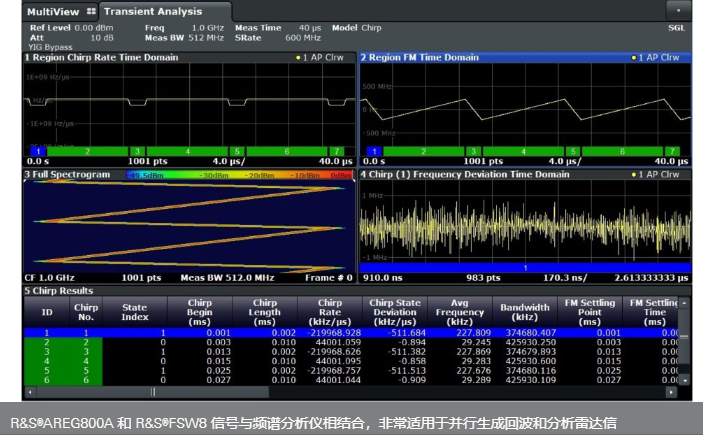Select Chirp (1) Frequency Deviation window title
This screenshot has height=435, width=703.
coord(465,174)
